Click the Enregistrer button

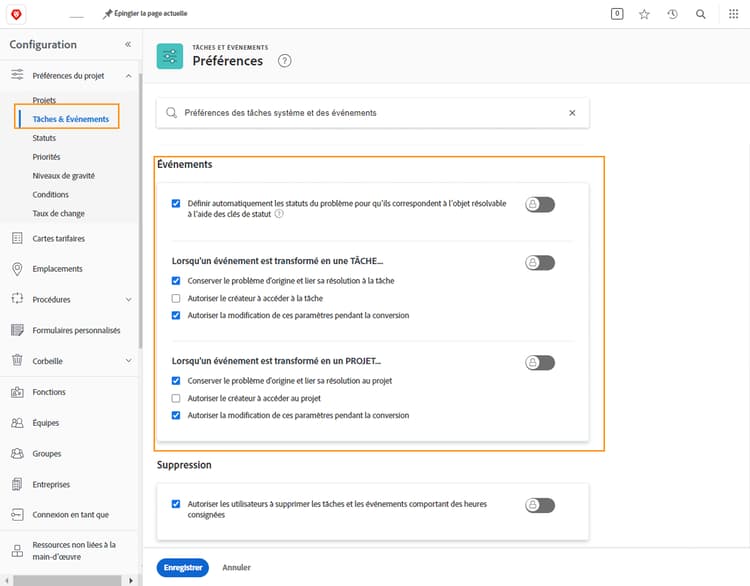pyautogui.click(x=183, y=567)
